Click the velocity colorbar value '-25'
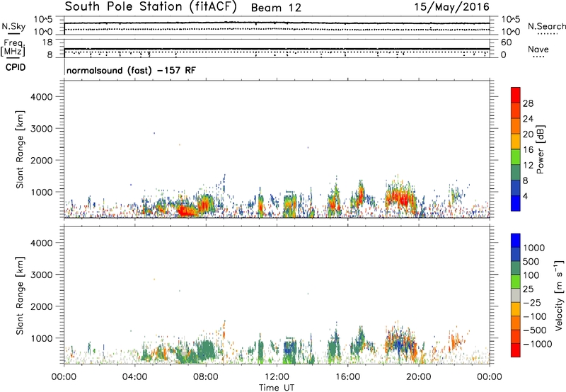This screenshot has height=392, width=566. pyautogui.click(x=532, y=302)
